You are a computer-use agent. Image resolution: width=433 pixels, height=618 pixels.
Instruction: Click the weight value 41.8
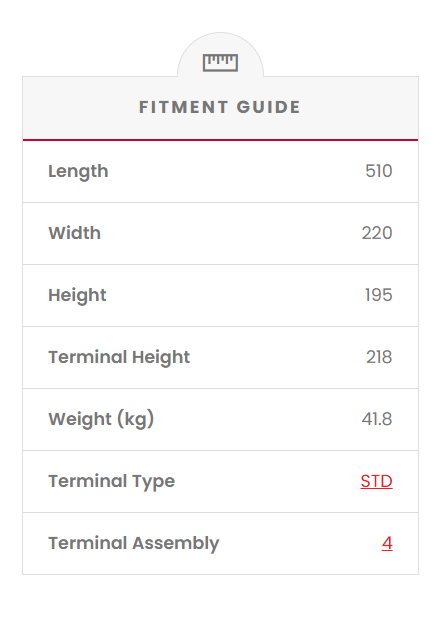(x=377, y=419)
